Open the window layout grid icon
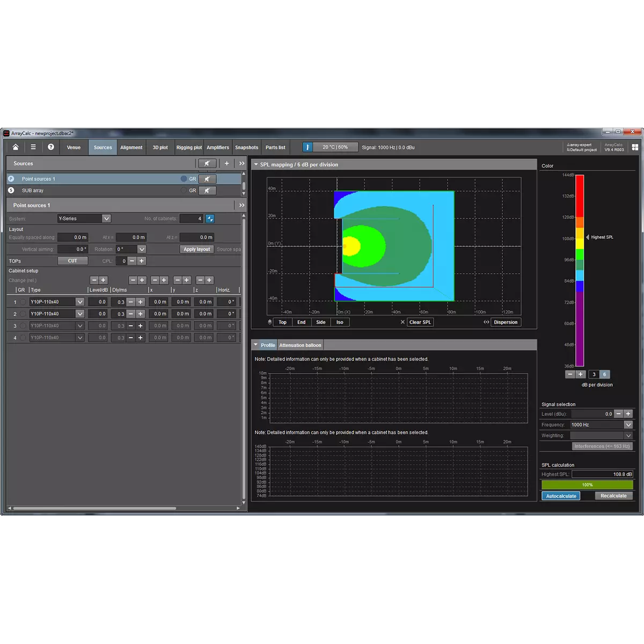The height and width of the screenshot is (644, 644). [635, 147]
